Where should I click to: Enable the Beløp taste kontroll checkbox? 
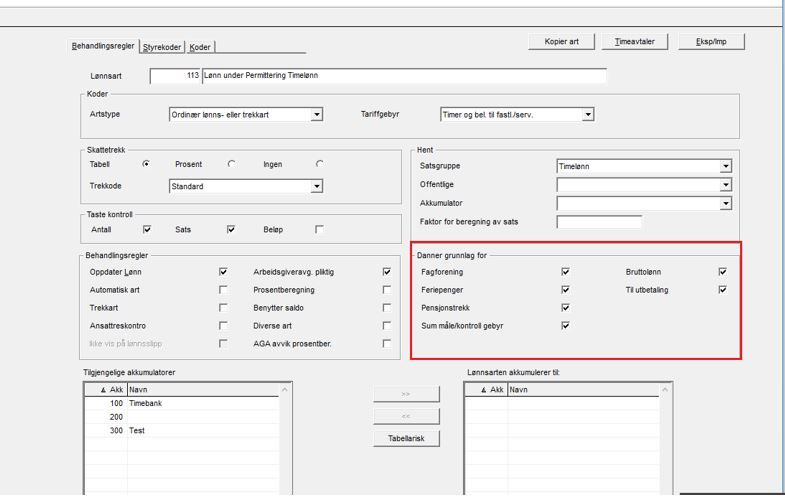[x=319, y=229]
